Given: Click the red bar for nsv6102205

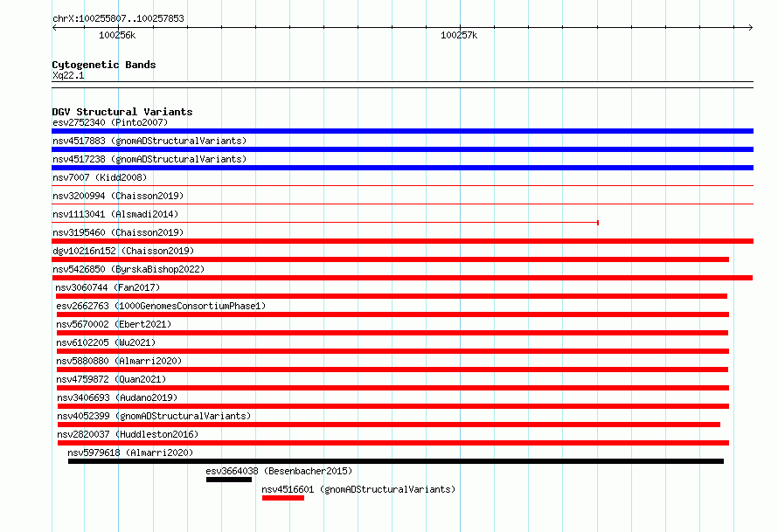Looking at the screenshot, I should (393, 351).
